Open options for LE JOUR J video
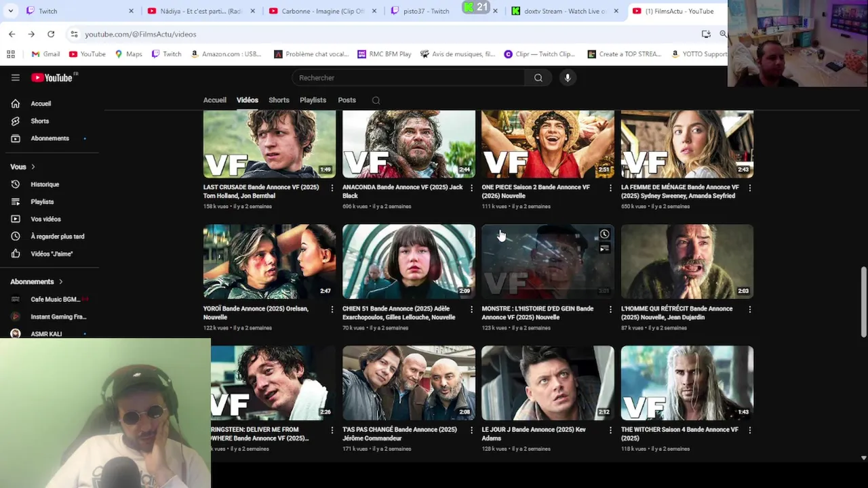Image resolution: width=868 pixels, height=488 pixels. (610, 430)
